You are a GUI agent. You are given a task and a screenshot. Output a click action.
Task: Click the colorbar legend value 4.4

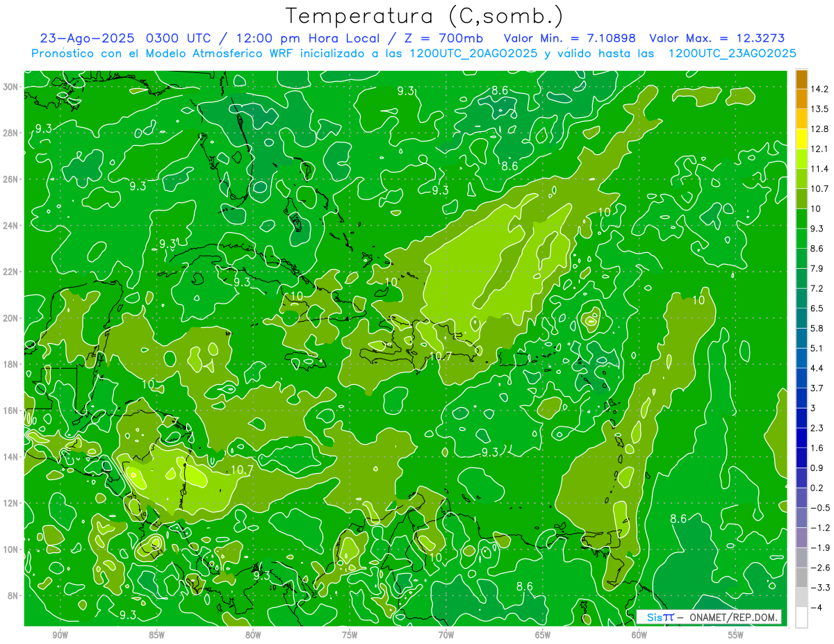[817, 368]
